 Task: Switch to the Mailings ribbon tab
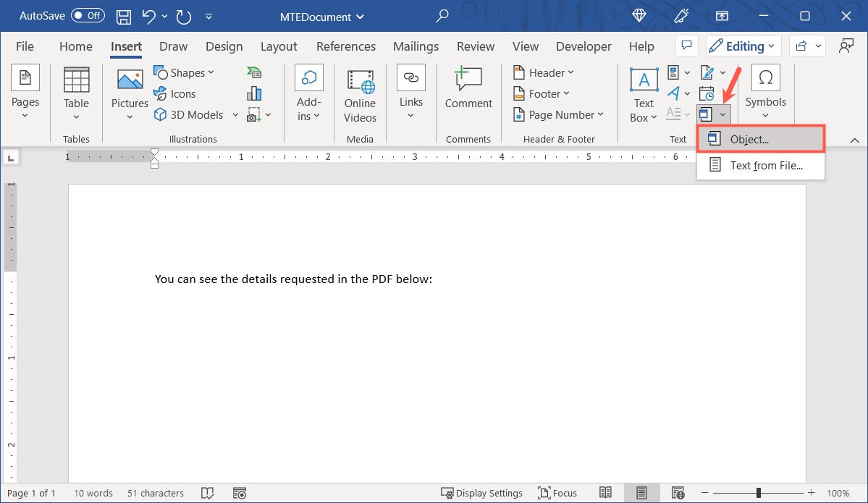coord(416,46)
